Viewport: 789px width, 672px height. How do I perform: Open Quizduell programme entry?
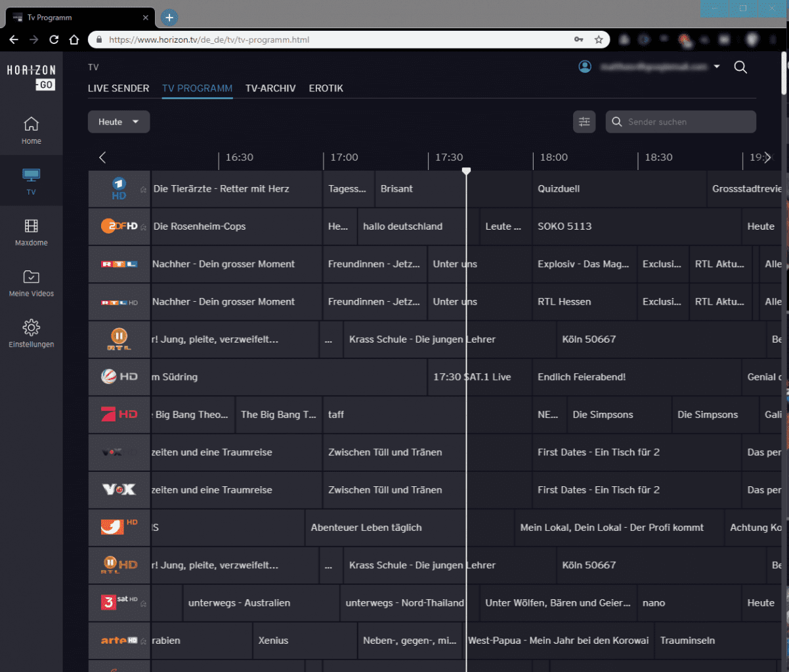tap(620, 188)
